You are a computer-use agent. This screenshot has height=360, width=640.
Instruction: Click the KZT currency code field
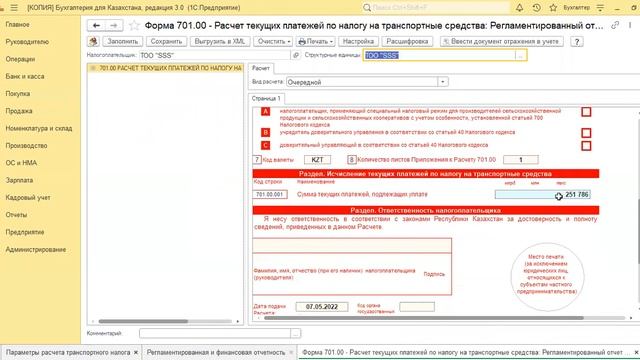click(x=317, y=160)
